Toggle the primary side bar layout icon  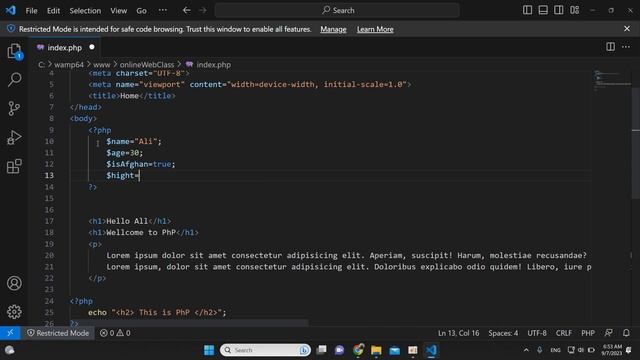tap(527, 10)
